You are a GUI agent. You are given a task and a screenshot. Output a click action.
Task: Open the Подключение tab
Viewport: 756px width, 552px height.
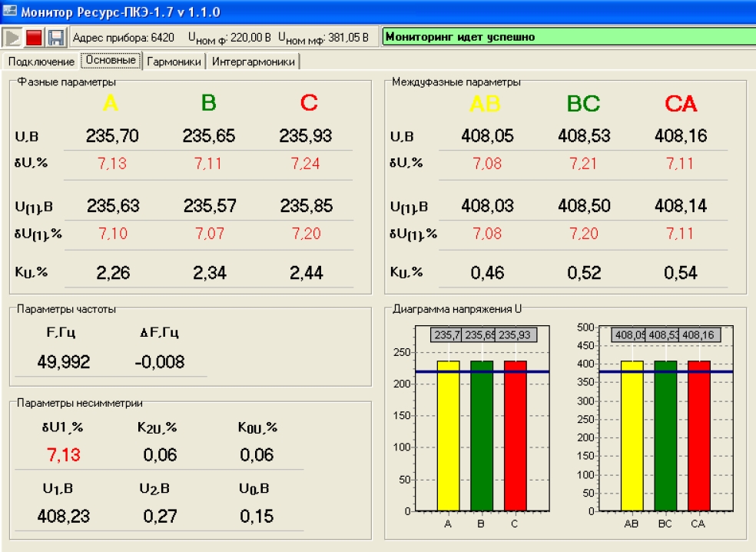(x=41, y=62)
